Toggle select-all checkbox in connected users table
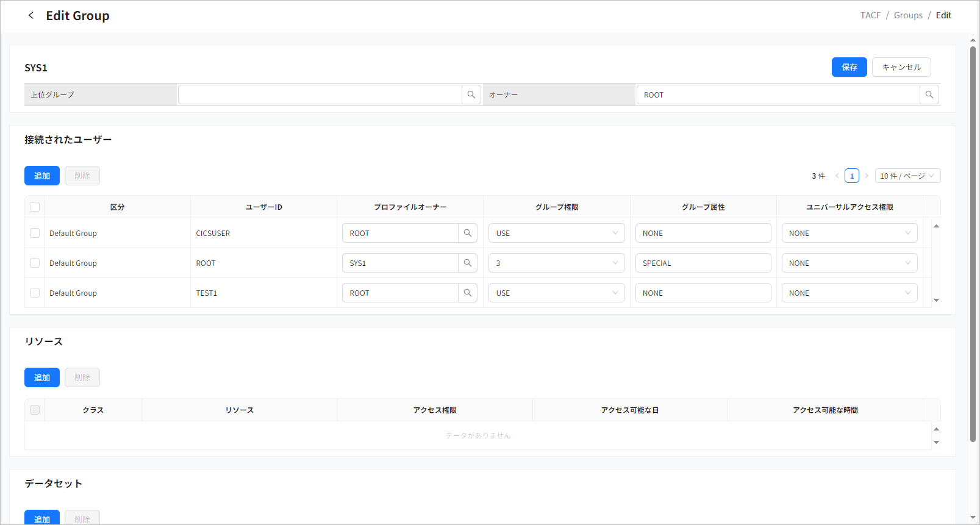The image size is (980, 525). click(35, 207)
